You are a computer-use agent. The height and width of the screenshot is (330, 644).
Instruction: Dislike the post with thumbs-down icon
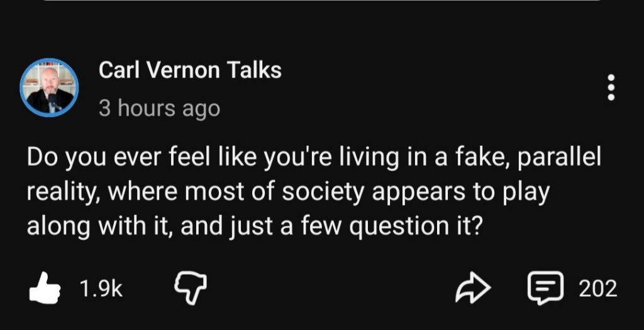(189, 290)
